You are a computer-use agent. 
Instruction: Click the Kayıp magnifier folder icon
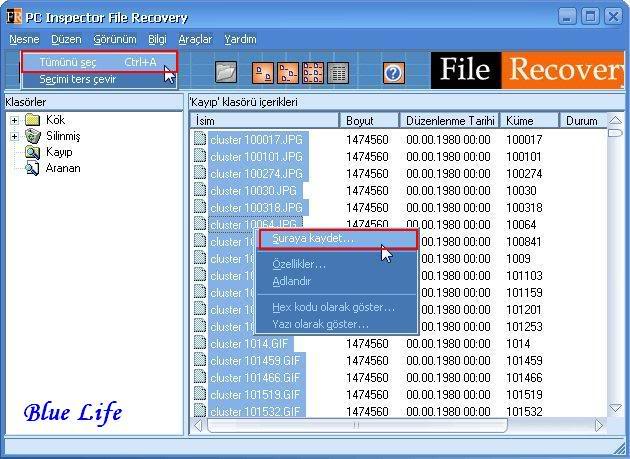[33, 152]
